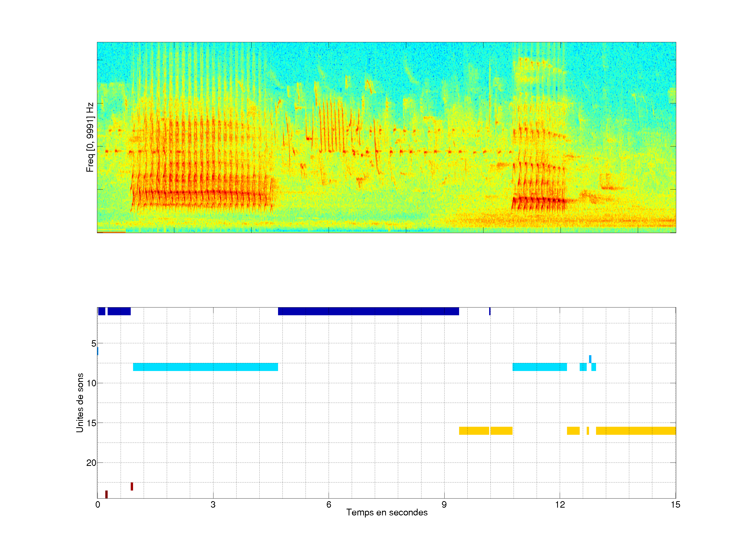Click the long cyan segment between 1 and 4.5 seconds
Image resolution: width=747 pixels, height=560 pixels.
[205, 367]
